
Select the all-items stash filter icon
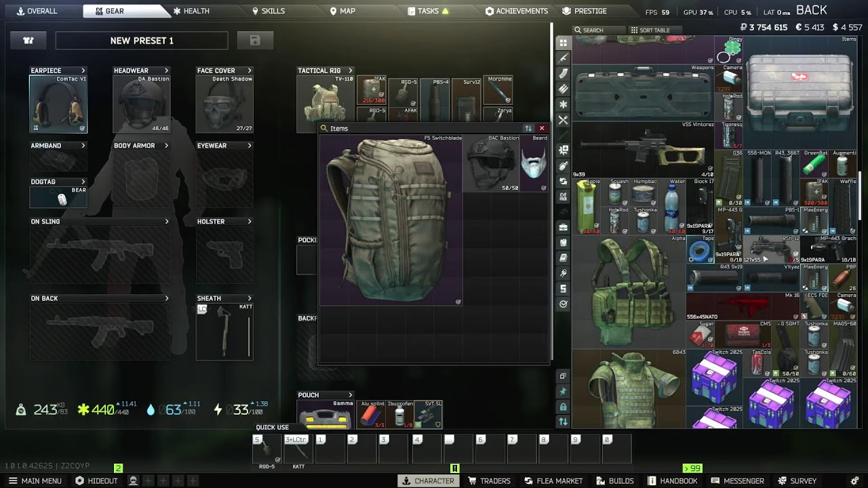(x=563, y=43)
